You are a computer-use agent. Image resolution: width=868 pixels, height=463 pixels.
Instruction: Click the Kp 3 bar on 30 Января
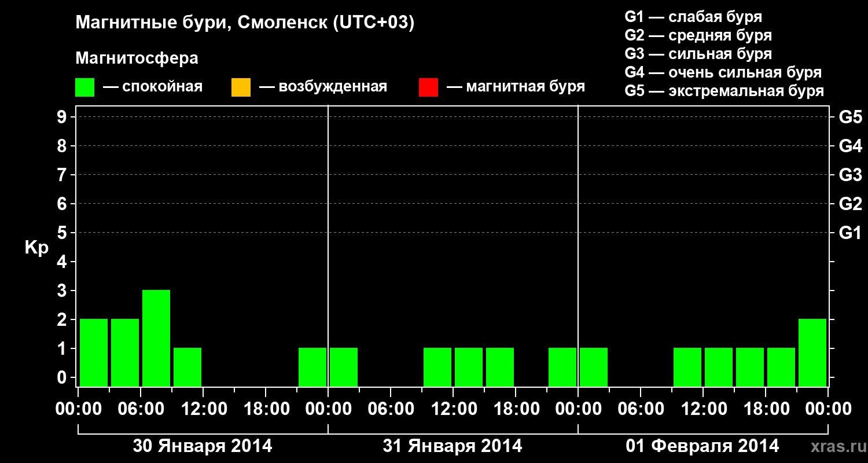[156, 338]
